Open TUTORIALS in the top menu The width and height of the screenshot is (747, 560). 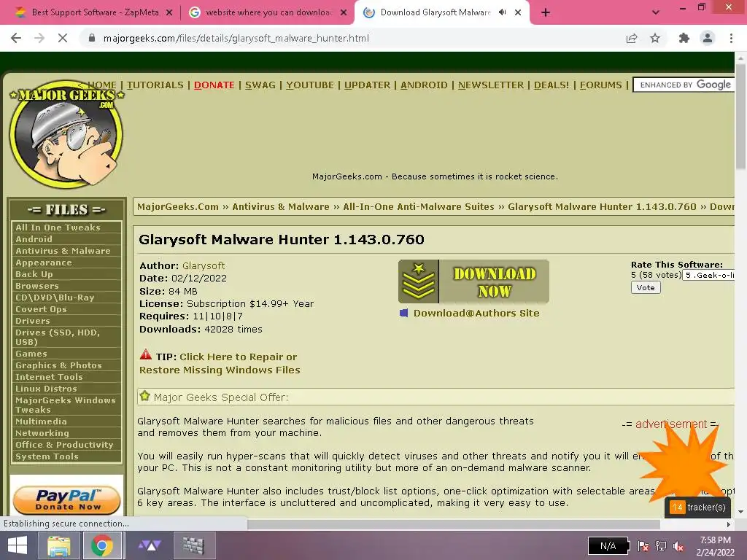point(155,85)
